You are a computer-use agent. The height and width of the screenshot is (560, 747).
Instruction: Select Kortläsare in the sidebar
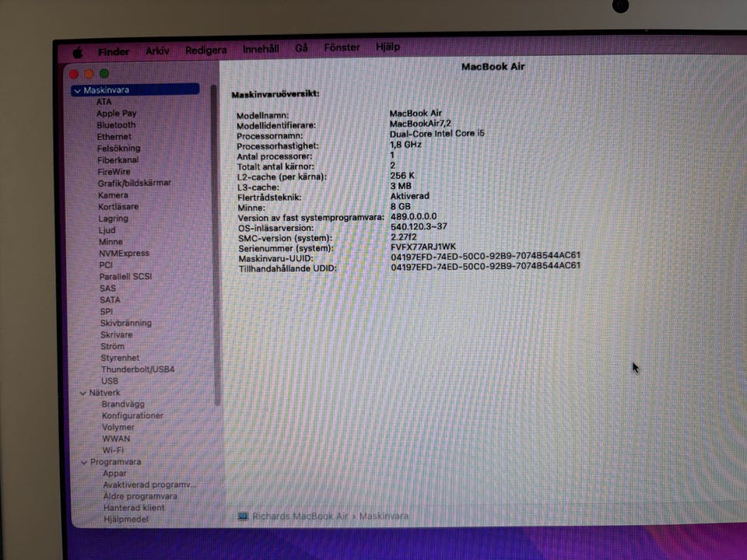[x=118, y=207]
